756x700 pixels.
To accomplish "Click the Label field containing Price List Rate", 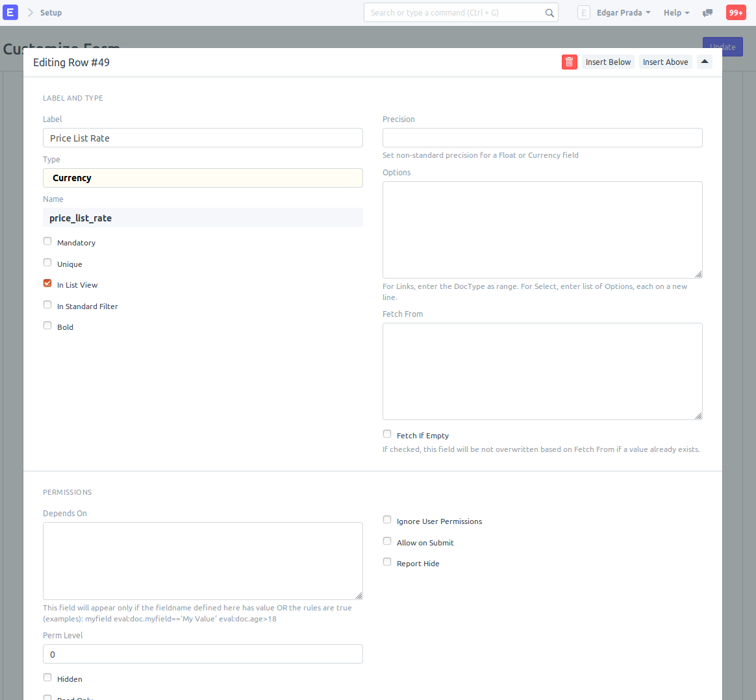I will pos(203,138).
